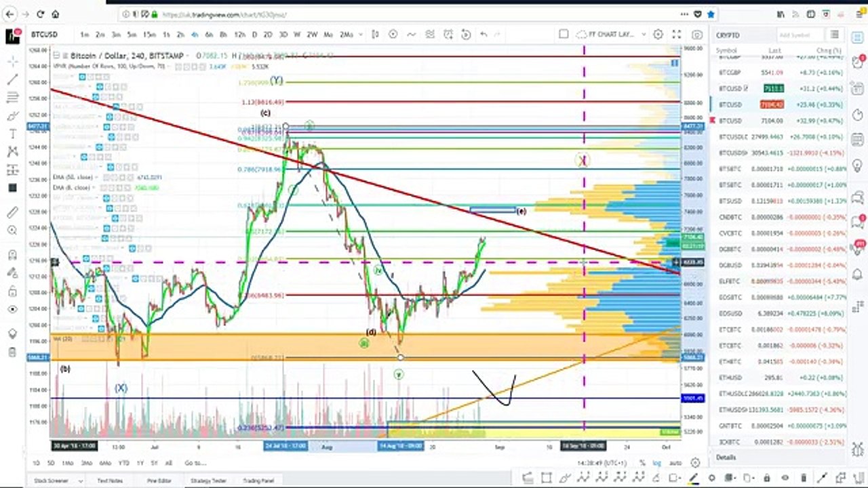Click the Y wave label on chart
Viewport: 868px width, 488px height.
coord(276,81)
